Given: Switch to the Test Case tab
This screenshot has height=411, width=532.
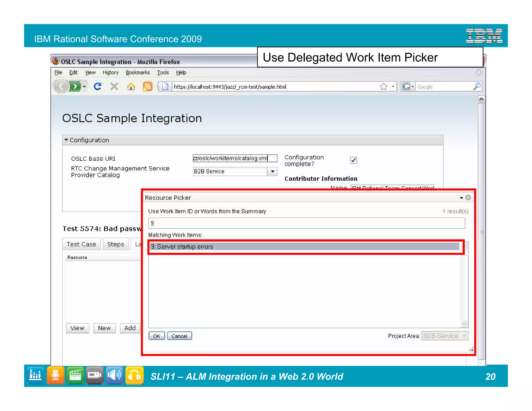Looking at the screenshot, I should pos(81,244).
